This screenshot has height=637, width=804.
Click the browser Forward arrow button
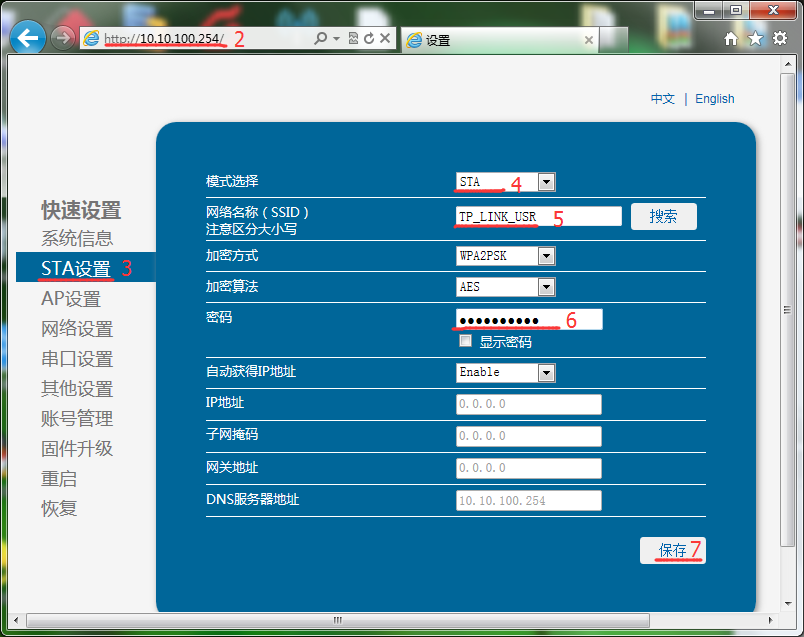pyautogui.click(x=62, y=39)
